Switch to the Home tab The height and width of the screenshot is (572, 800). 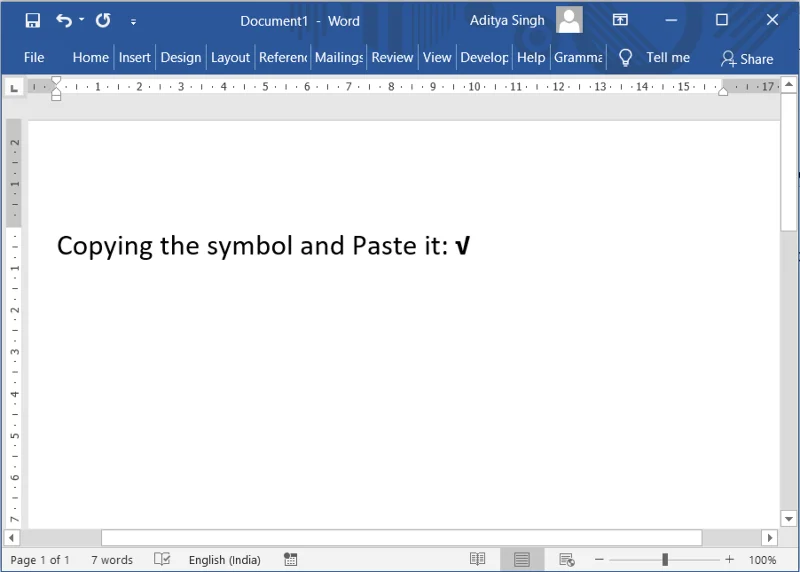click(90, 57)
